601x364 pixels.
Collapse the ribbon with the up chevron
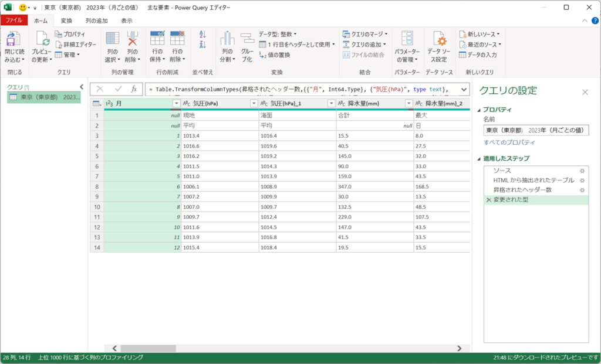(585, 21)
